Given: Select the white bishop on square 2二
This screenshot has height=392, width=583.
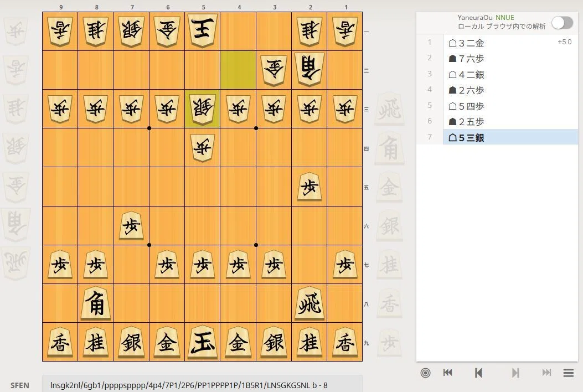Looking at the screenshot, I should pos(309,70).
